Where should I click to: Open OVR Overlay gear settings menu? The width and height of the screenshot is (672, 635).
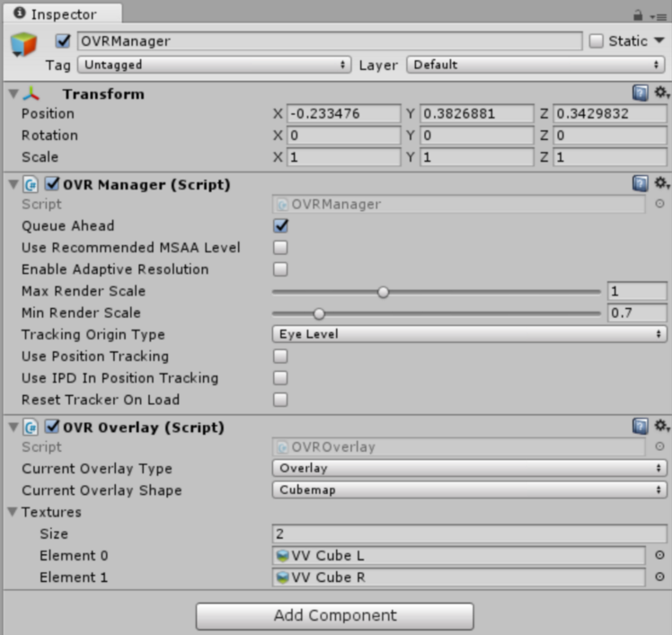(662, 426)
